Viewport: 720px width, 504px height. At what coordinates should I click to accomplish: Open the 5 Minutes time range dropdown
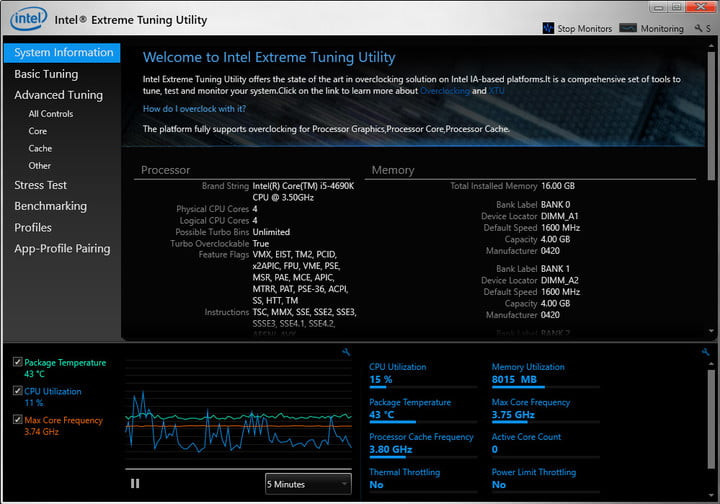pos(308,484)
